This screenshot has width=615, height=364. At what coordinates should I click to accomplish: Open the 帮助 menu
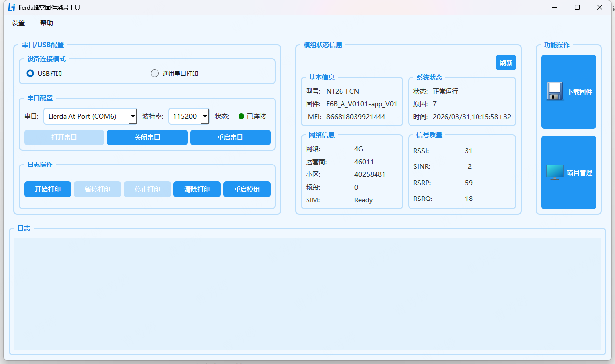point(47,23)
